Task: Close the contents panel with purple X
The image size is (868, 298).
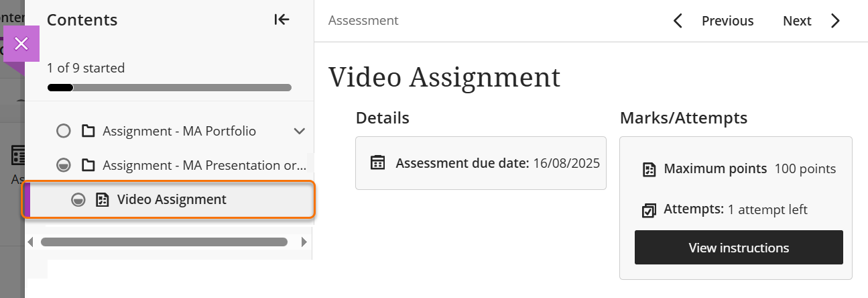Action: click(x=21, y=44)
